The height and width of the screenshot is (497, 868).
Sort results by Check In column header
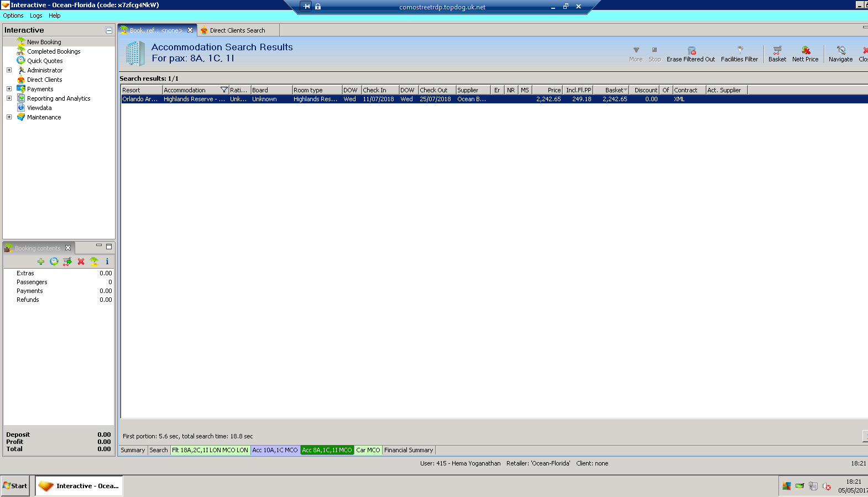pos(380,90)
